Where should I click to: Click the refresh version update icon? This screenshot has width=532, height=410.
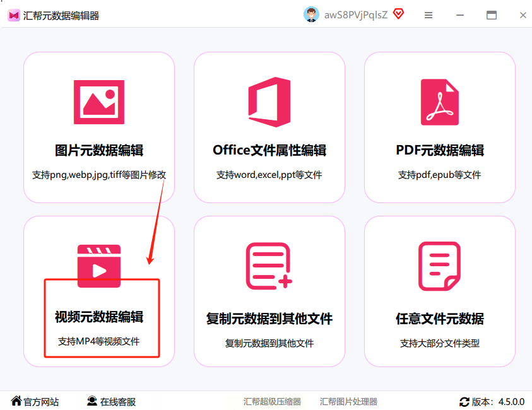464,402
